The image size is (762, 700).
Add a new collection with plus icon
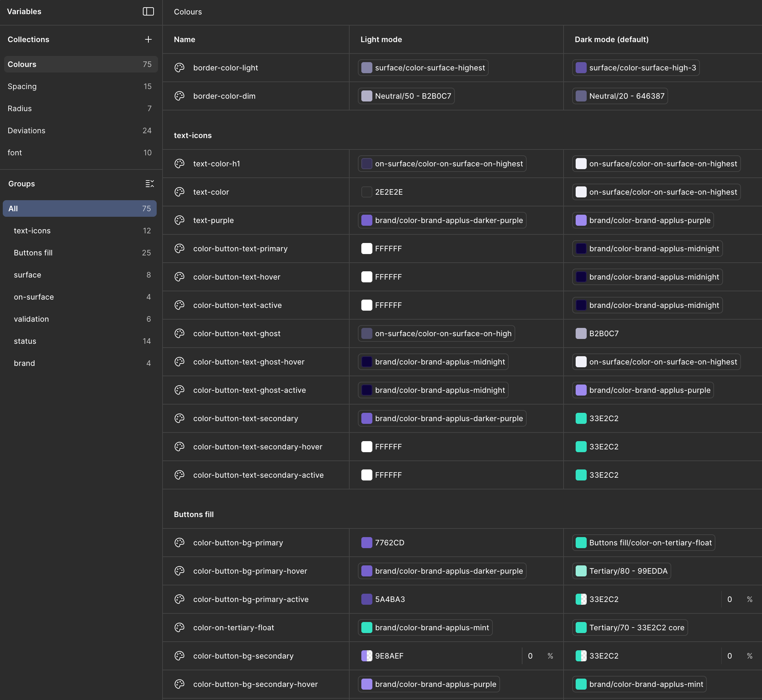point(148,39)
